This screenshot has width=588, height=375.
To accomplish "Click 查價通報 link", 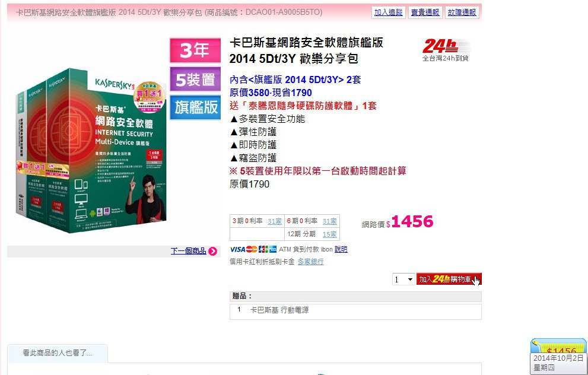I will (425, 12).
